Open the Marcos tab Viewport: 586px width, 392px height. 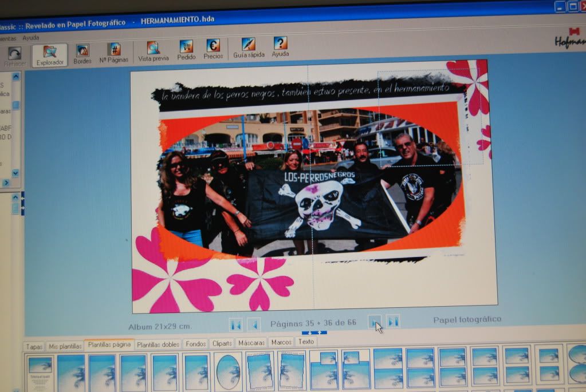281,342
